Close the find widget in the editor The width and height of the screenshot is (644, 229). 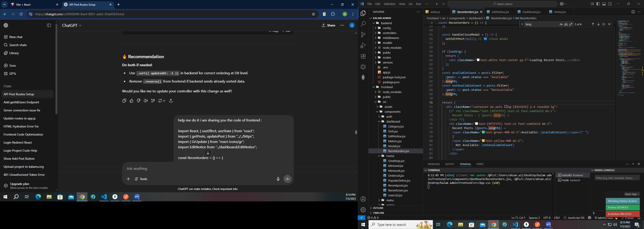[609, 24]
